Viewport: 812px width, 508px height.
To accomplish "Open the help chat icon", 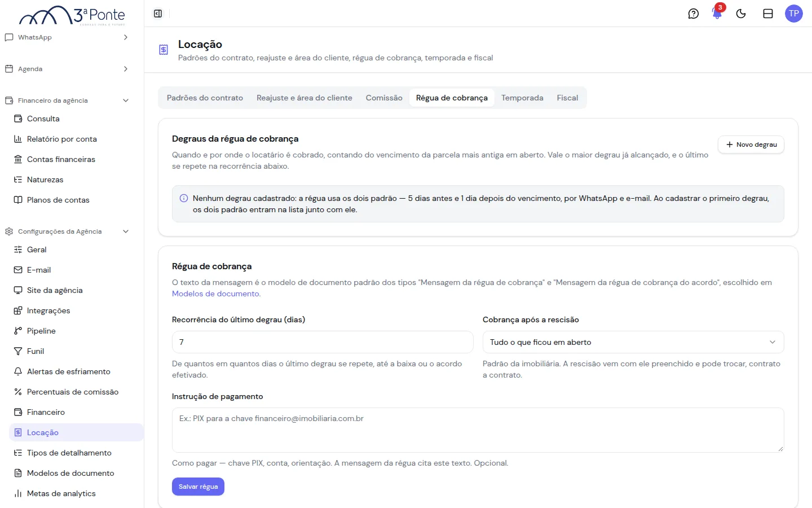I will [x=694, y=14].
